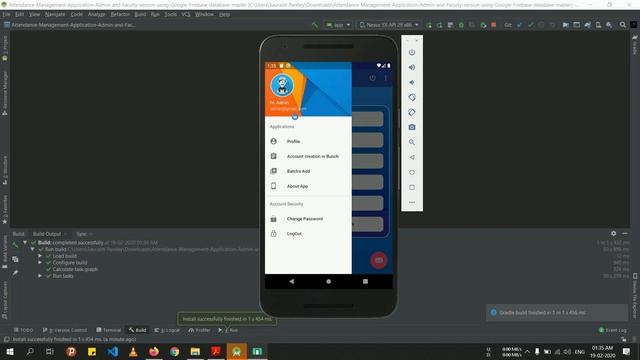This screenshot has width=640, height=360.
Task: Hide the Build panel with minimize icon
Action: [625, 233]
